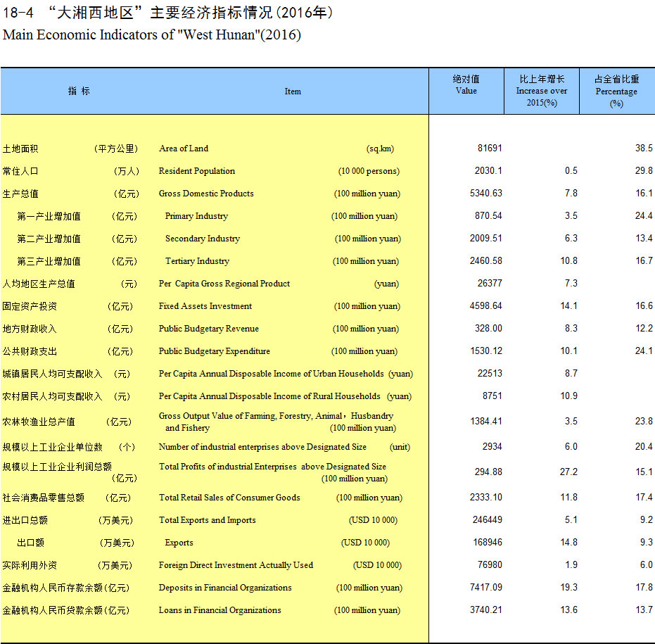The width and height of the screenshot is (655, 644).
Task: Select Tertiary Industry value 2460.58
Action: point(486,261)
